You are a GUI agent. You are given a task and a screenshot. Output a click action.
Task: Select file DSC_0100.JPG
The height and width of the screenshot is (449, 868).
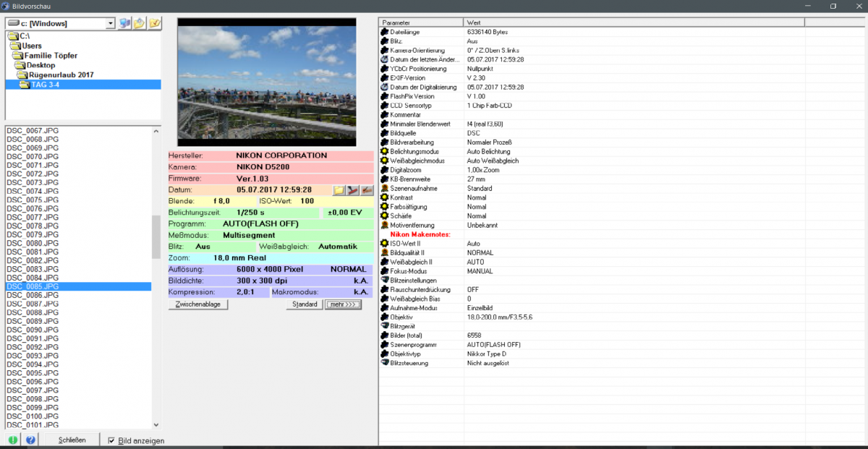[x=33, y=416]
